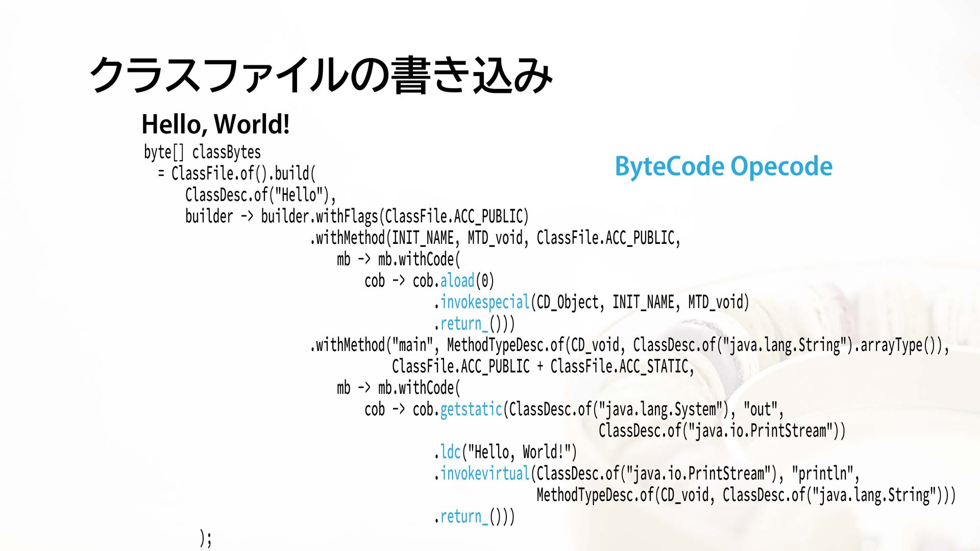Viewport: 980px width, 551px height.
Task: Click the blue invokespecial opcode
Action: click(485, 302)
